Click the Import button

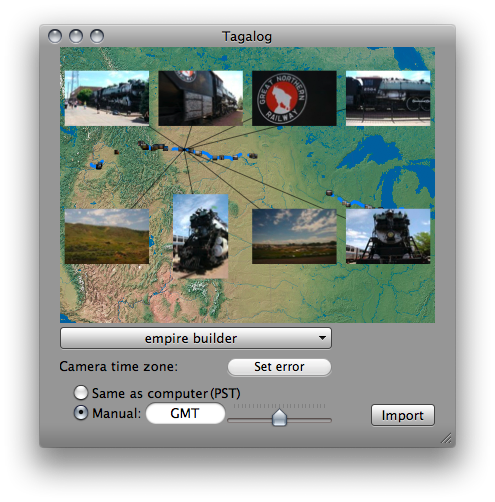(x=403, y=415)
